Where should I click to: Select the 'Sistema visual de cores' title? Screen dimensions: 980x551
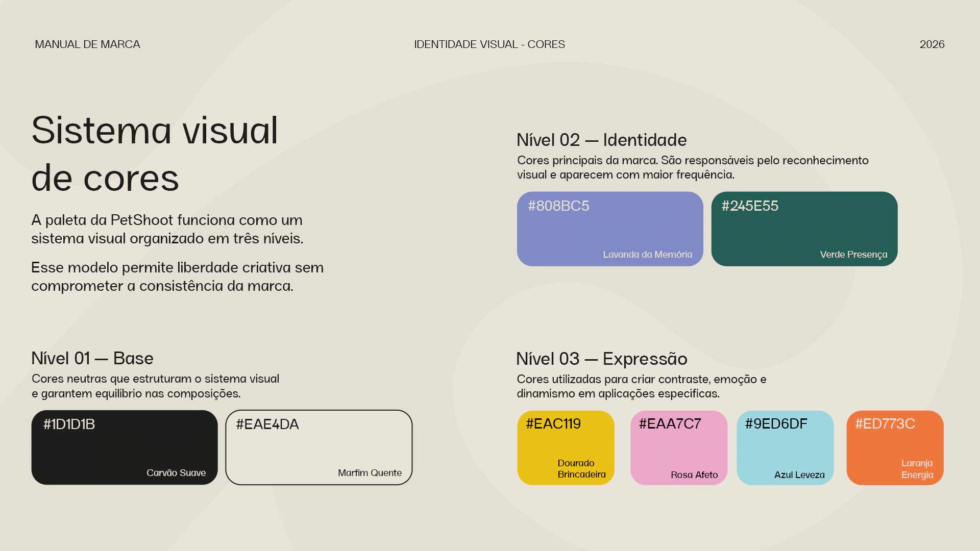(155, 154)
